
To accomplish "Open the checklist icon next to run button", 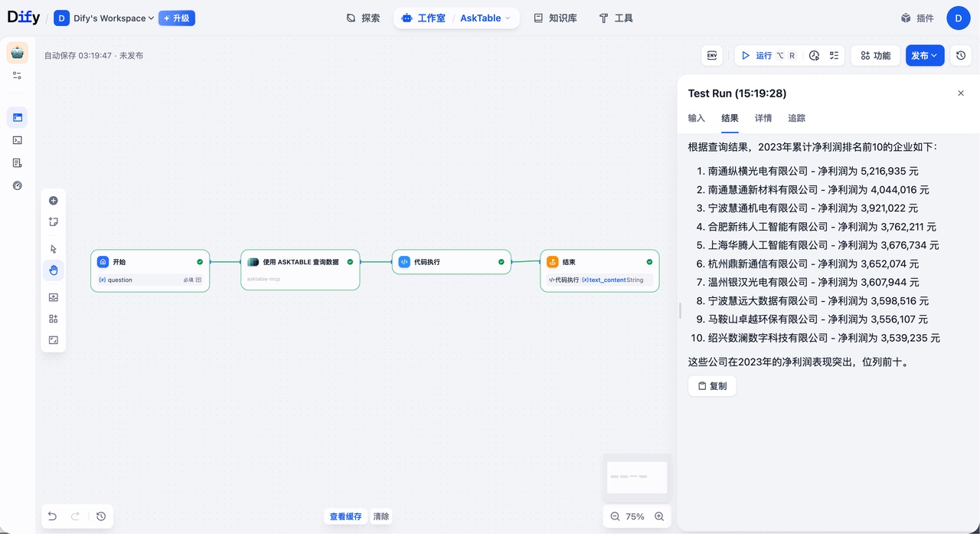I will tap(835, 55).
